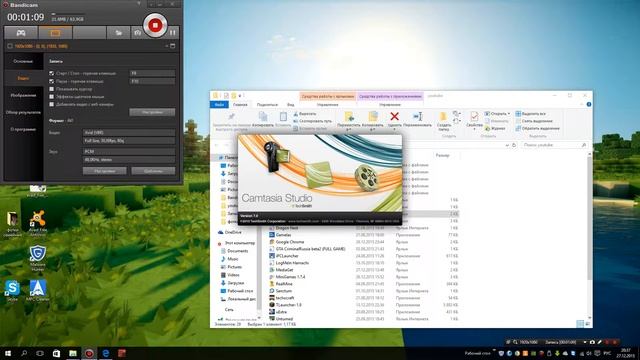
Task: Select Videos in the navigation pane
Action: pos(230,275)
